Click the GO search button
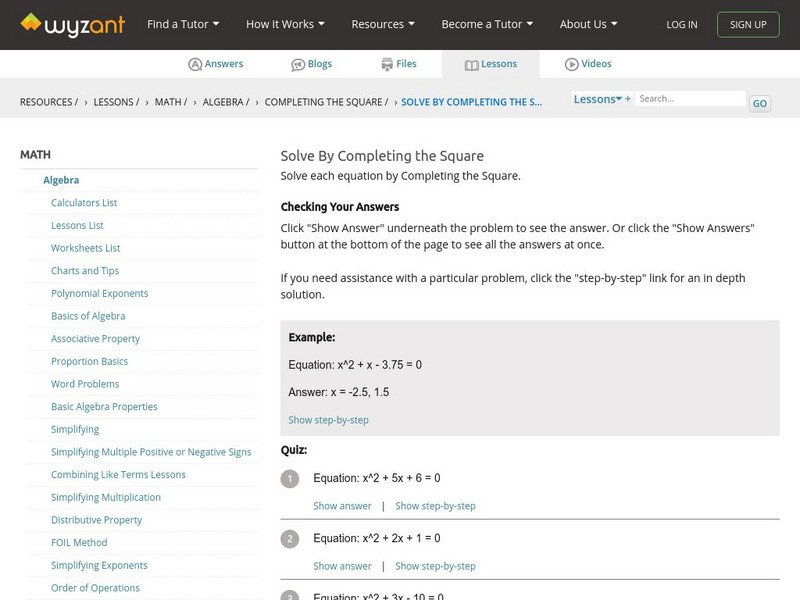Screen dimensions: 800x600 [760, 103]
